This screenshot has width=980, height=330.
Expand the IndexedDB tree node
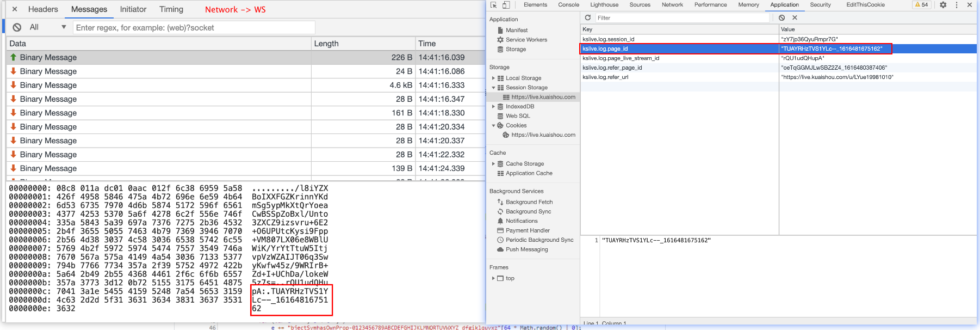point(493,107)
